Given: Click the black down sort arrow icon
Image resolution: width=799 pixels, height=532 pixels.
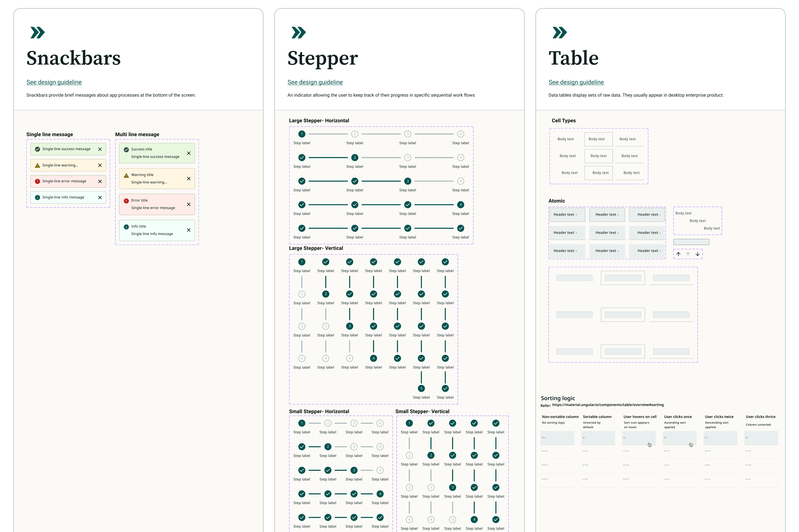Looking at the screenshot, I should point(697,254).
